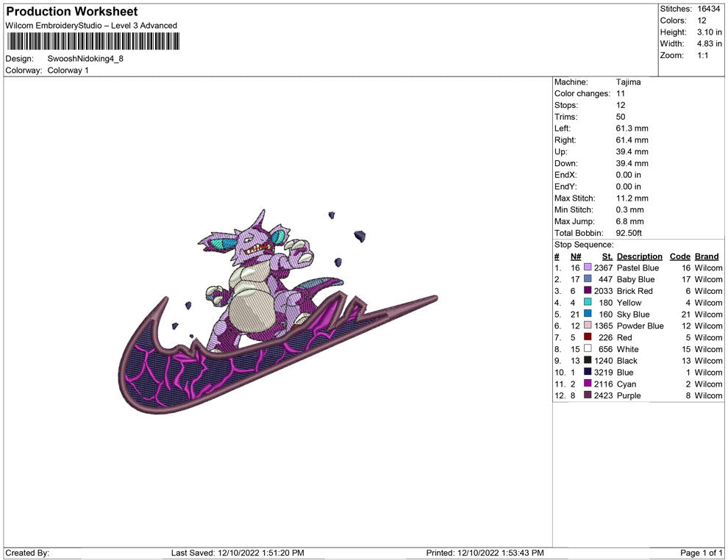The image size is (728, 560).
Task: Click the Nidoking swoosh embroidery preview
Action: click(x=278, y=312)
